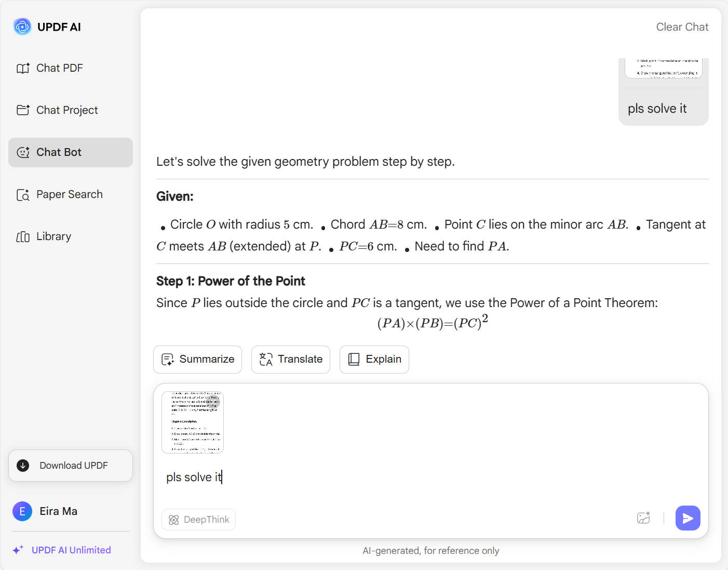
Task: Clear Chat conversation history
Action: coord(682,27)
